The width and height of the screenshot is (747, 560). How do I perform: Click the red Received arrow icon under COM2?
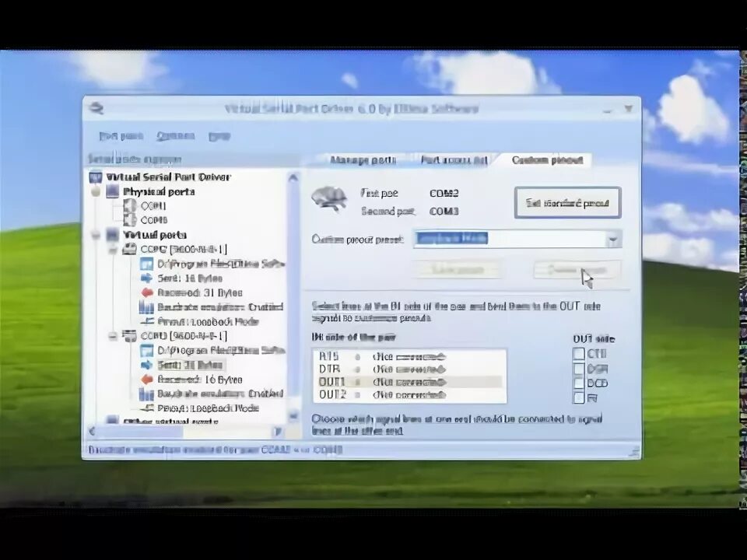(147, 292)
